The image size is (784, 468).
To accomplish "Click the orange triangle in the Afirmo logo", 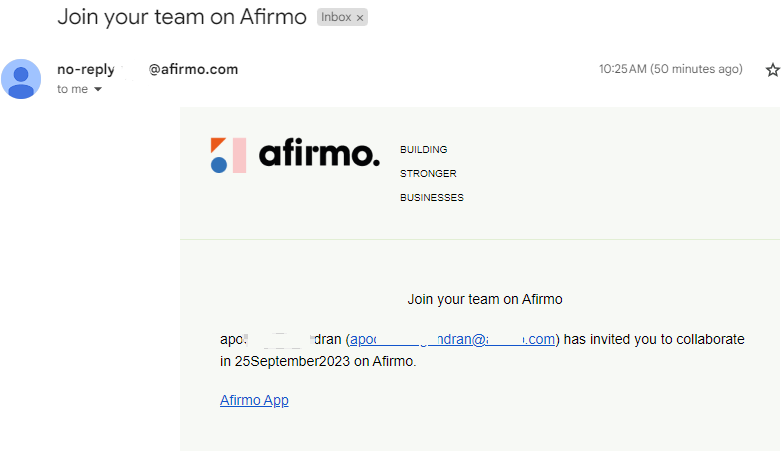I will (x=217, y=144).
